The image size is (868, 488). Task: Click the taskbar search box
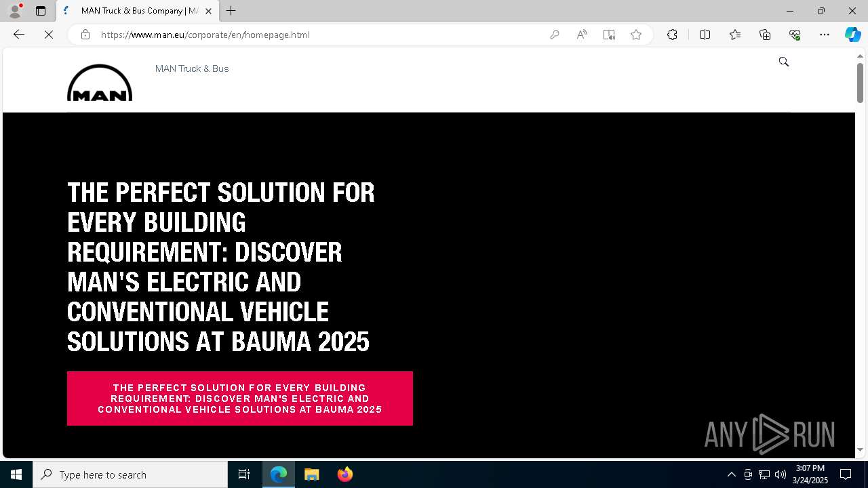coord(130,474)
